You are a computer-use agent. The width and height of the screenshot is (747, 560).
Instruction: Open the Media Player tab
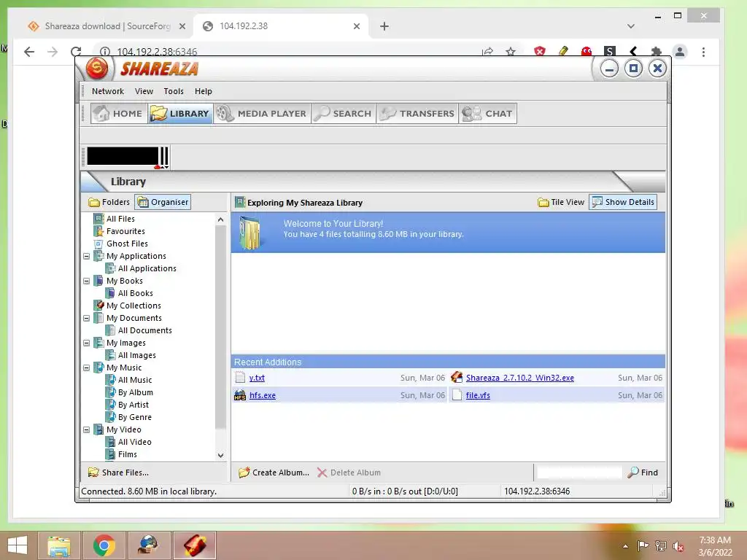click(x=262, y=114)
